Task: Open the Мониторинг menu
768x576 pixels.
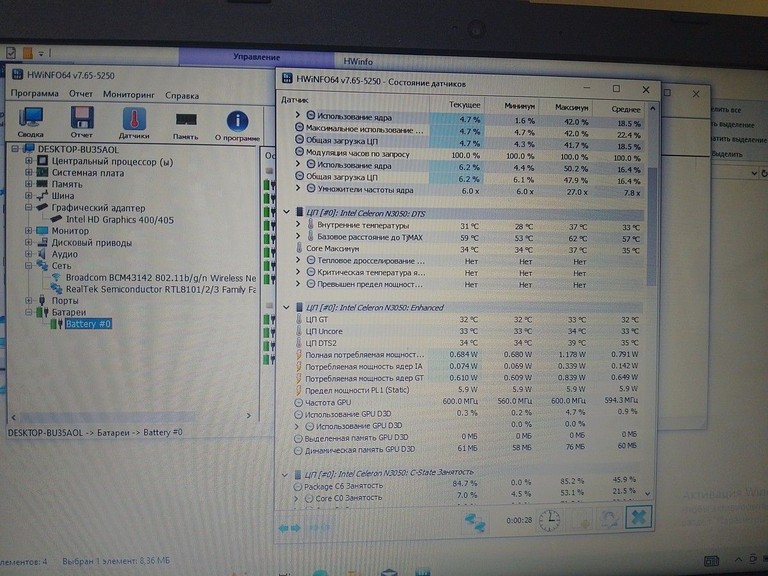Action: point(129,95)
